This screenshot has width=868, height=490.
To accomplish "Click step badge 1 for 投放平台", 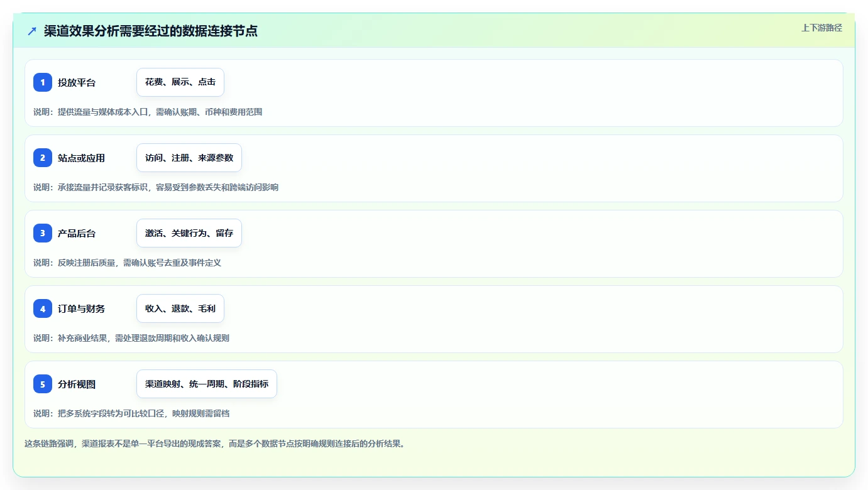I will 43,82.
